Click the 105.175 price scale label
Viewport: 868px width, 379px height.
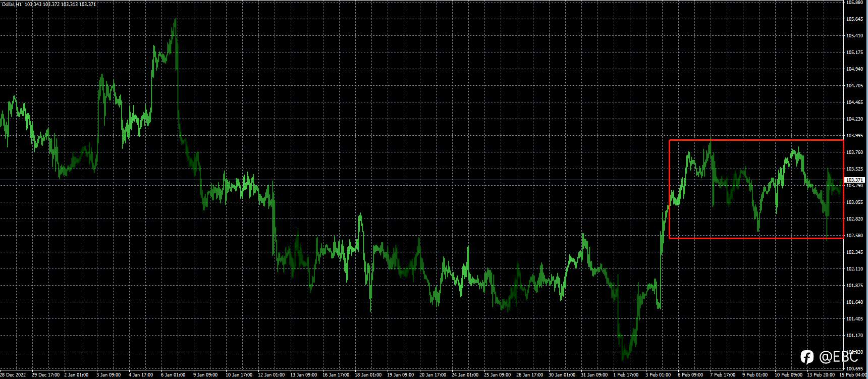point(854,52)
